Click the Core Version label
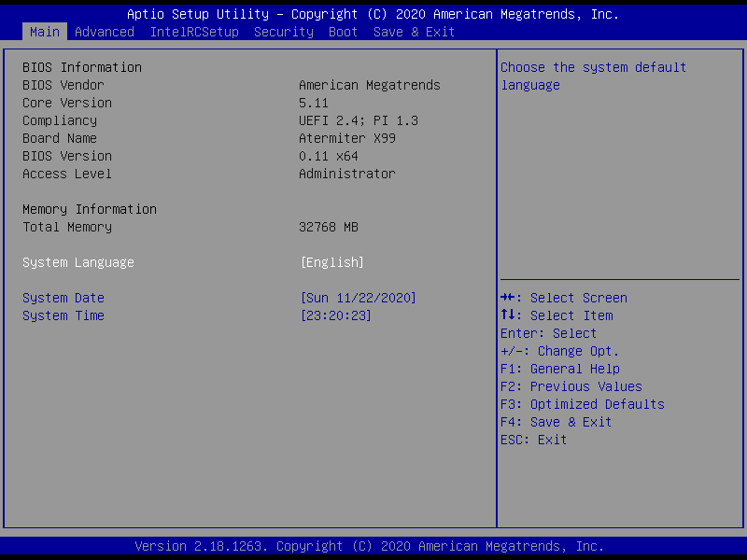Image resolution: width=747 pixels, height=560 pixels. [67, 103]
